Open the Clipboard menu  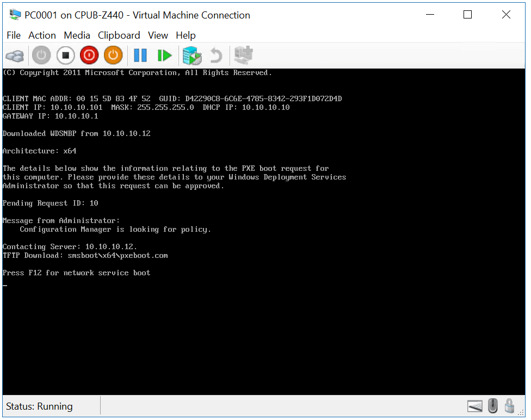click(x=119, y=35)
